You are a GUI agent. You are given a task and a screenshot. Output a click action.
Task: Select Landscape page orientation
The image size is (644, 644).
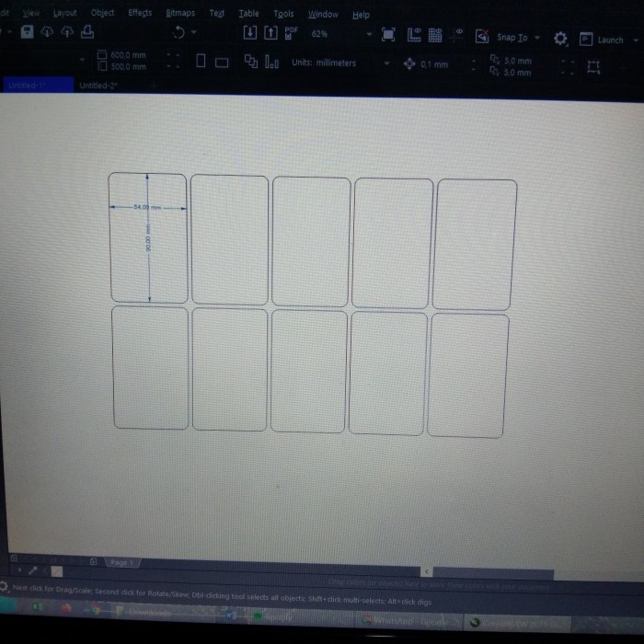221,63
